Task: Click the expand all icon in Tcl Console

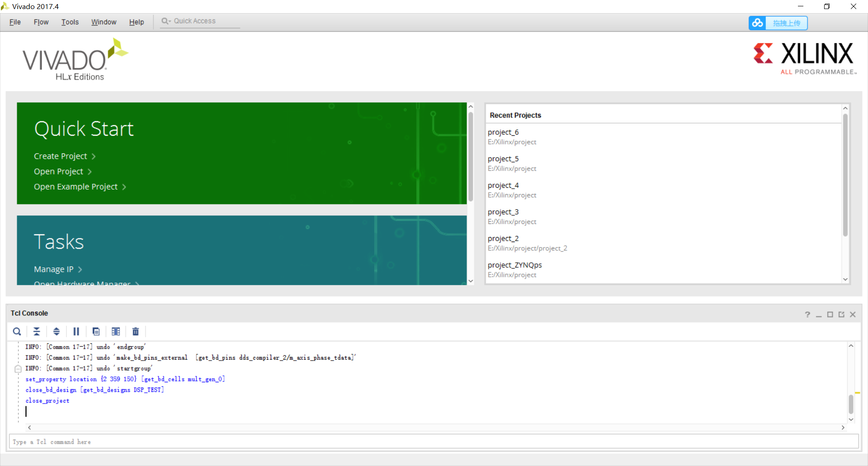Action: 57,332
